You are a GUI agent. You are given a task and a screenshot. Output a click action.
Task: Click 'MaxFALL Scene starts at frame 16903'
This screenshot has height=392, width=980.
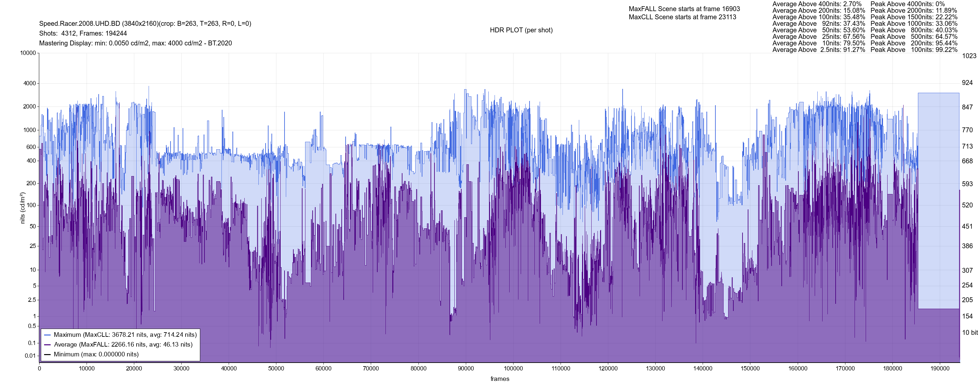[x=684, y=9]
